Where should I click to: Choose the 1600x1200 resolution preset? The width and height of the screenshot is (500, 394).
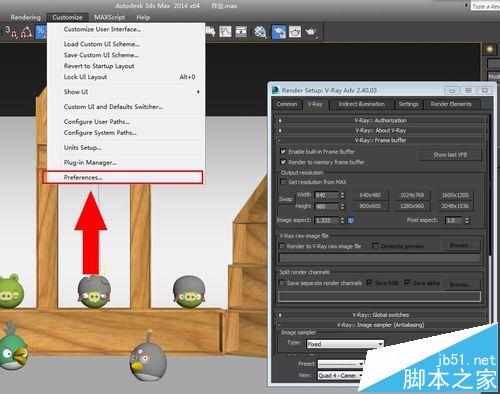[x=455, y=195]
